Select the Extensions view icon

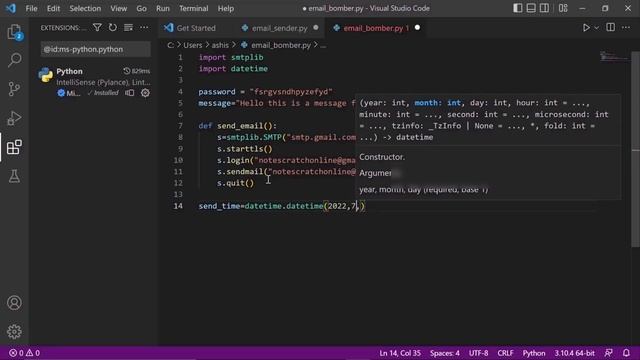point(14,147)
